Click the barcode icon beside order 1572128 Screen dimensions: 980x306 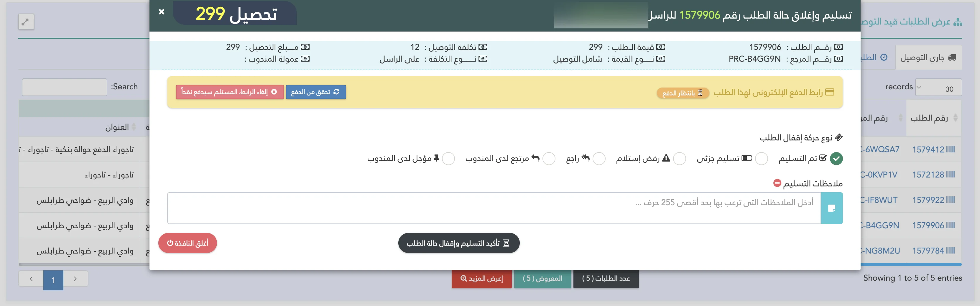coord(951,174)
